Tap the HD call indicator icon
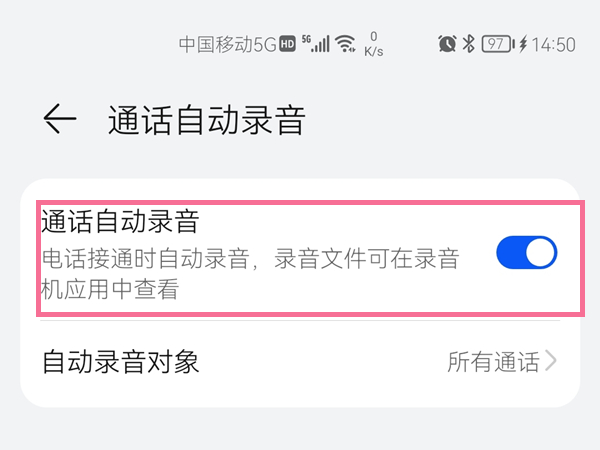Screen dimensions: 600x450 pyautogui.click(x=287, y=43)
